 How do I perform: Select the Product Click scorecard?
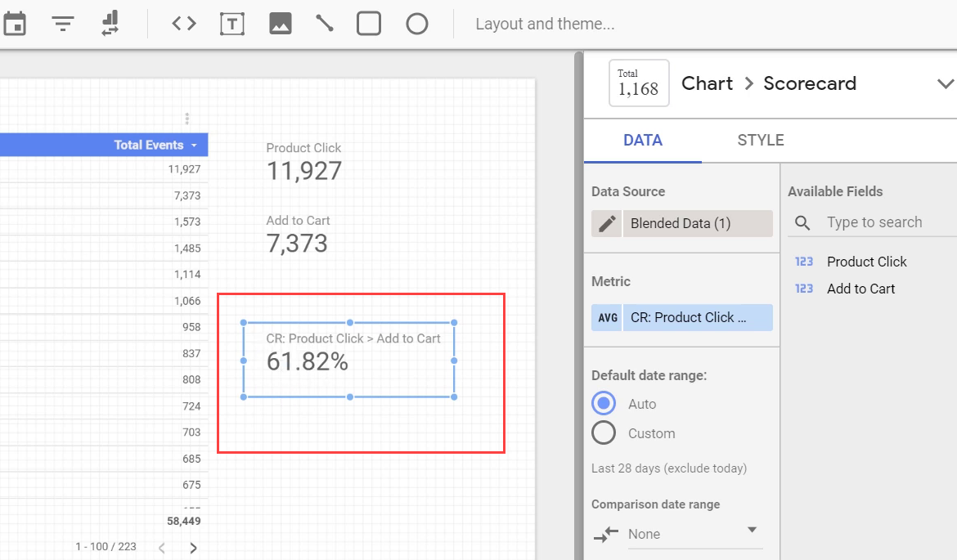[304, 163]
